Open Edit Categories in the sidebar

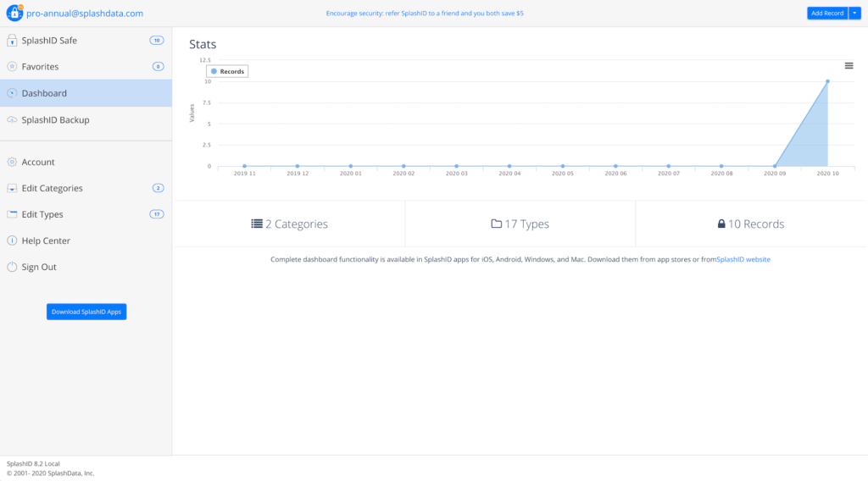coord(52,189)
